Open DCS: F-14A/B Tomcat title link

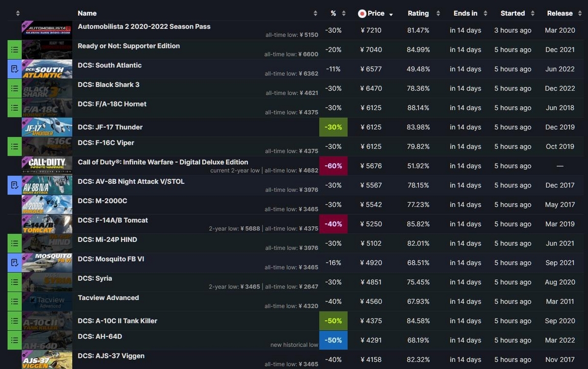pyautogui.click(x=113, y=220)
